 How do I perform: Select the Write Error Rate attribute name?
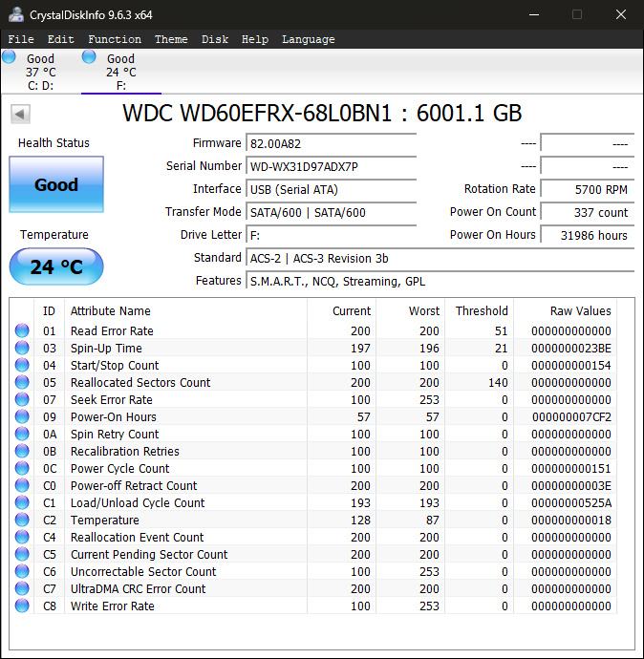coord(112,606)
